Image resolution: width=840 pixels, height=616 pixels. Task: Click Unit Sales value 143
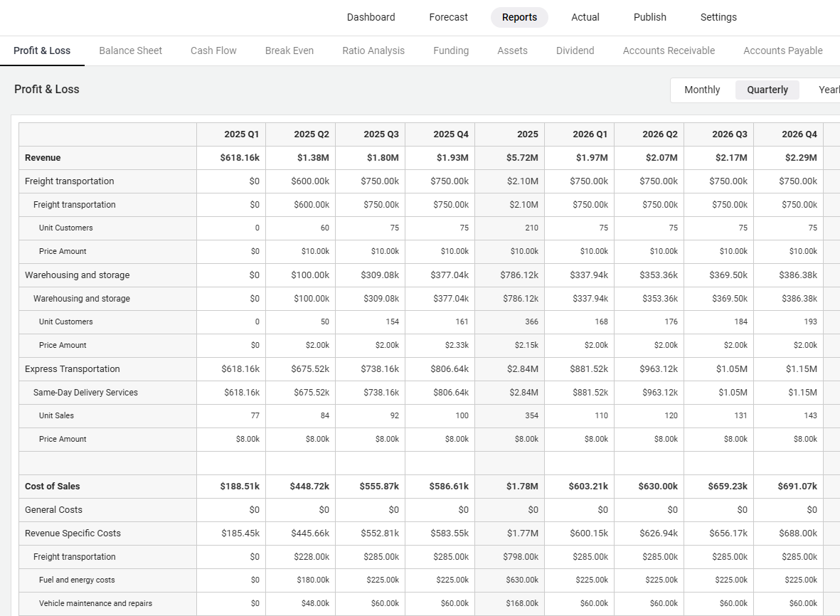[811, 415]
